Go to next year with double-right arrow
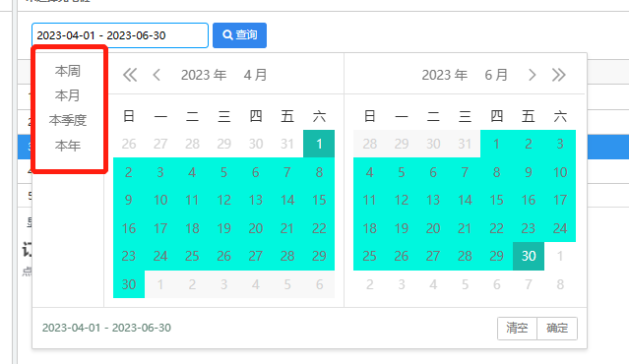 tap(559, 75)
